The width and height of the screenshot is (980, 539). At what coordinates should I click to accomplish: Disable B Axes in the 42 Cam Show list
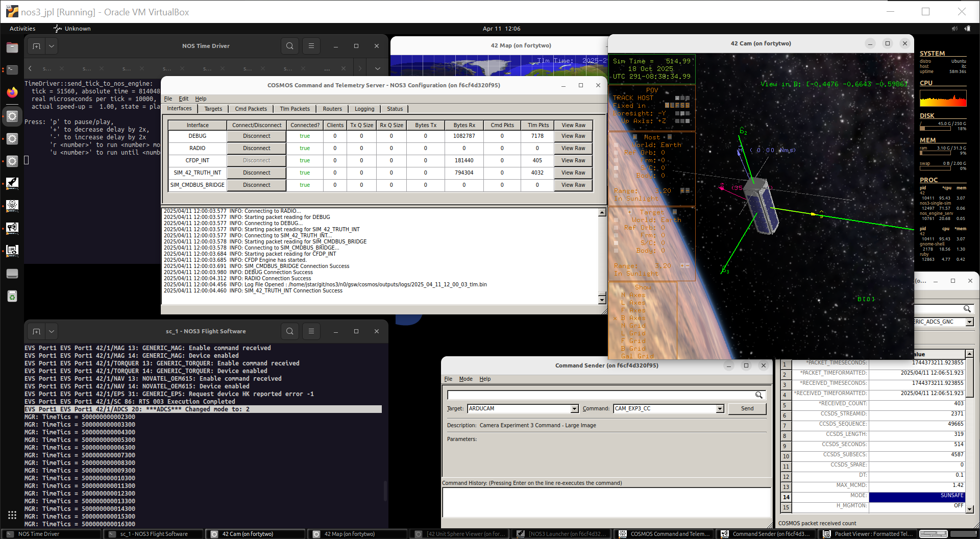(x=633, y=318)
